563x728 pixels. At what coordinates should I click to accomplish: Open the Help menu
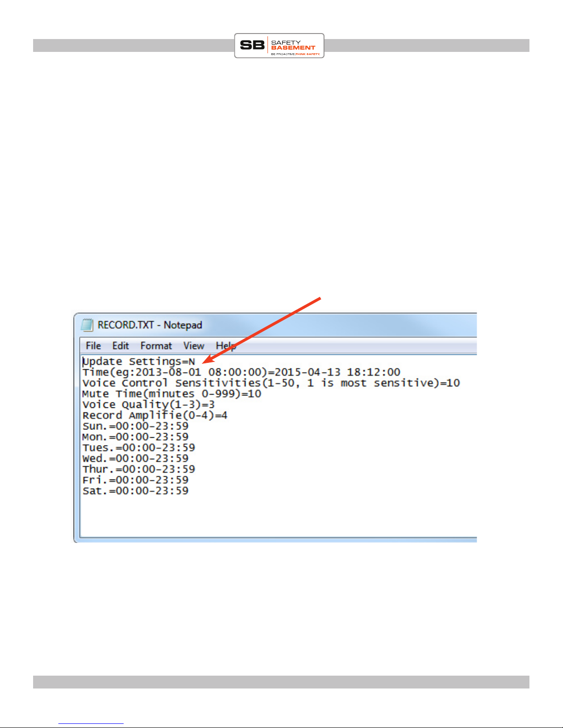click(226, 346)
